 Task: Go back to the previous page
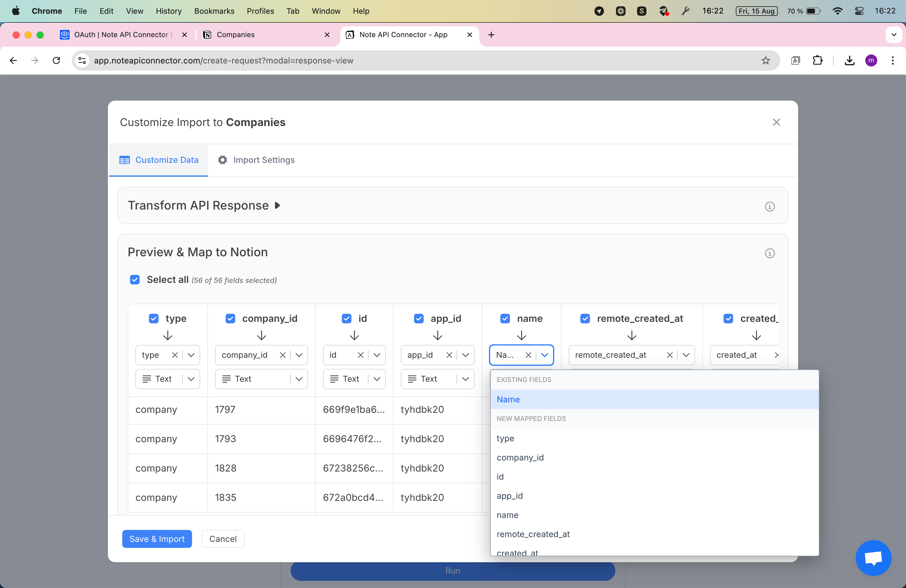coord(13,60)
